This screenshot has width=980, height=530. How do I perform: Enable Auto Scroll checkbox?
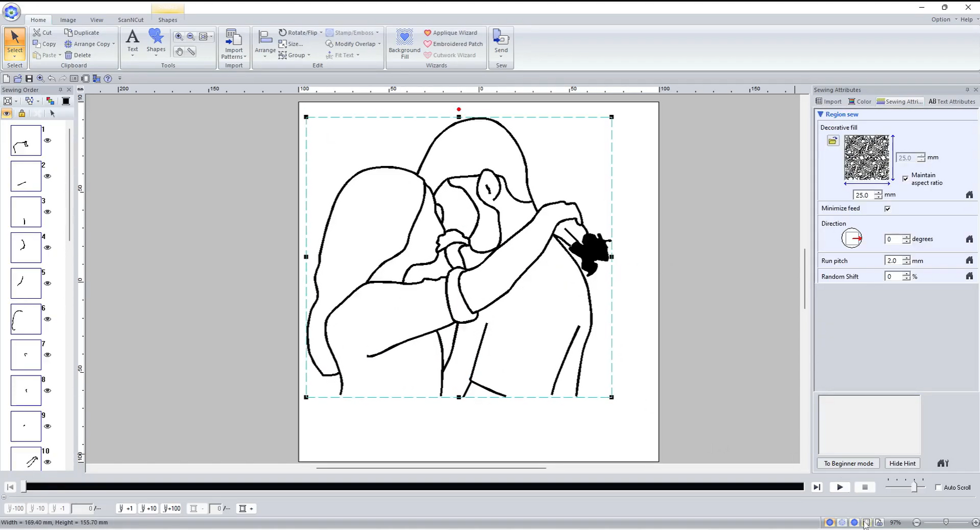point(938,488)
